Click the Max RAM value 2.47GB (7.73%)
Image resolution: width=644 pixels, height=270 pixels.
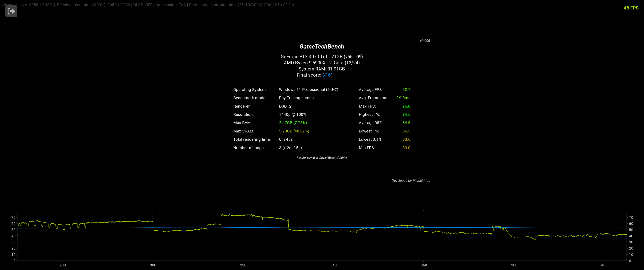click(x=293, y=123)
